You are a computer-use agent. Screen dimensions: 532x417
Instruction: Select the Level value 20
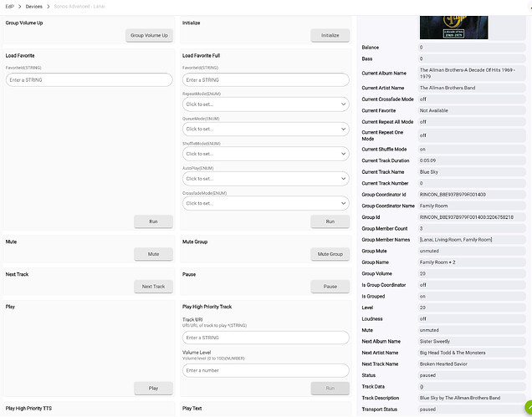472,308
